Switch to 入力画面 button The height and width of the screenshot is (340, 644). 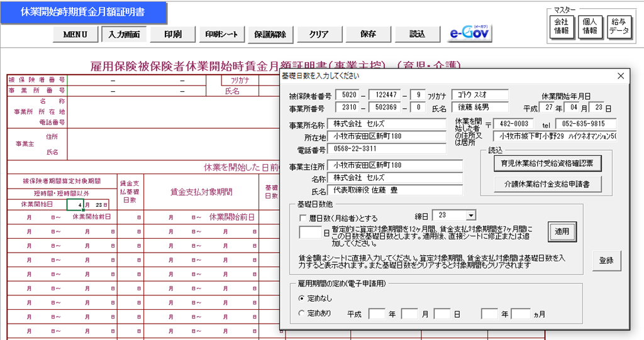124,35
